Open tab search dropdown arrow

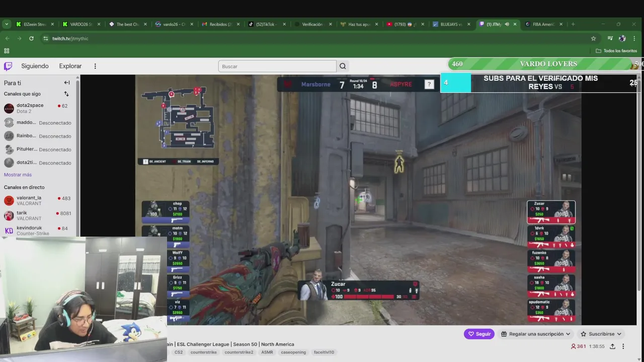pyautogui.click(x=7, y=24)
